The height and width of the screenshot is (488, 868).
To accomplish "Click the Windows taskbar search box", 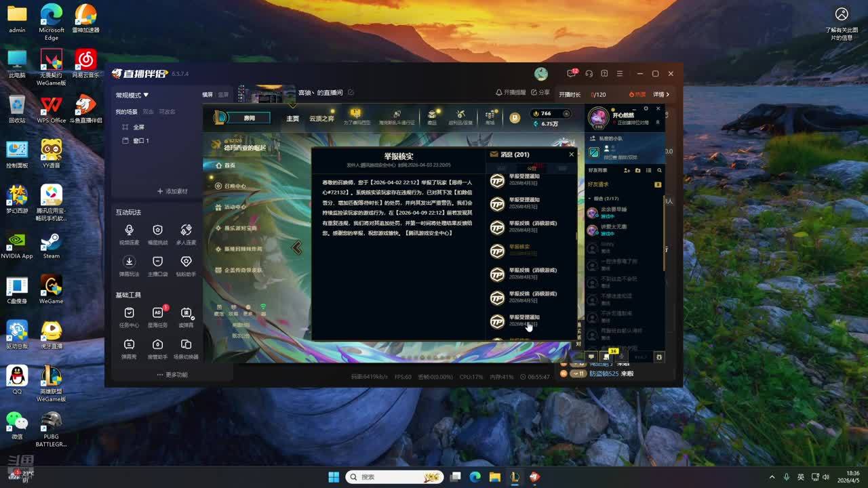I will 395,477.
